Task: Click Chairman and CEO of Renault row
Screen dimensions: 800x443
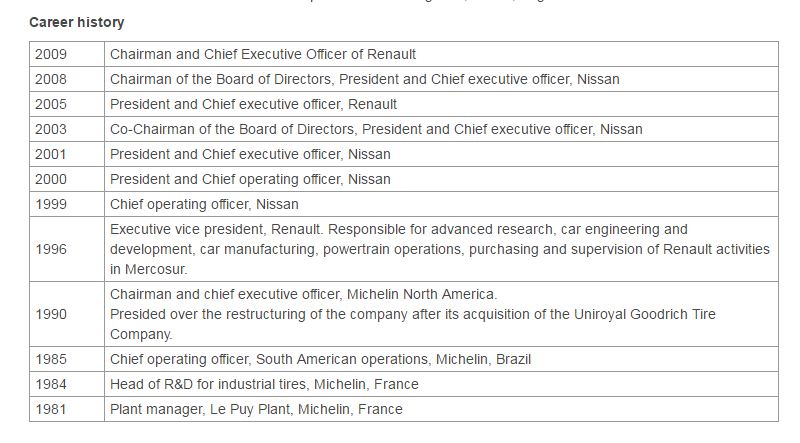Action: pyautogui.click(x=263, y=54)
